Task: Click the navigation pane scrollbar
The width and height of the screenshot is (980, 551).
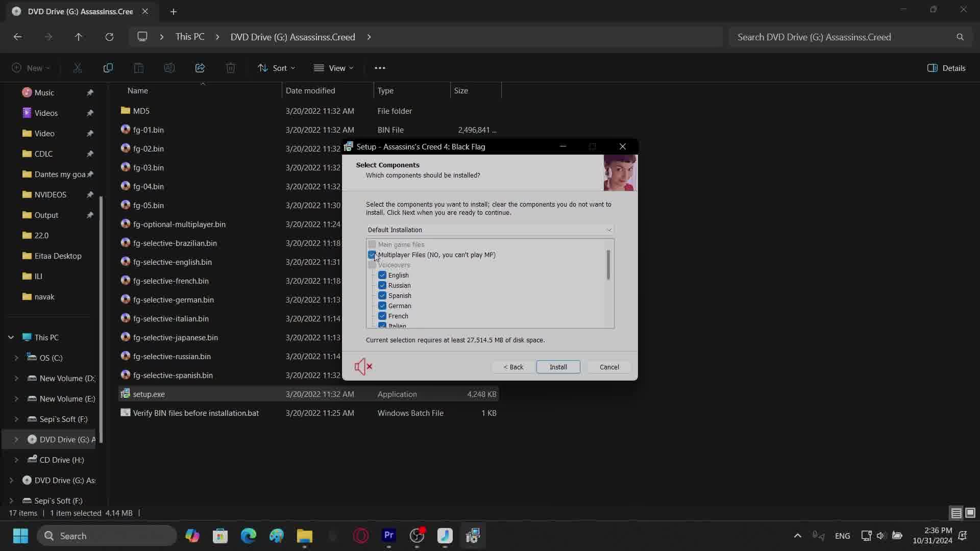Action: pos(101,319)
